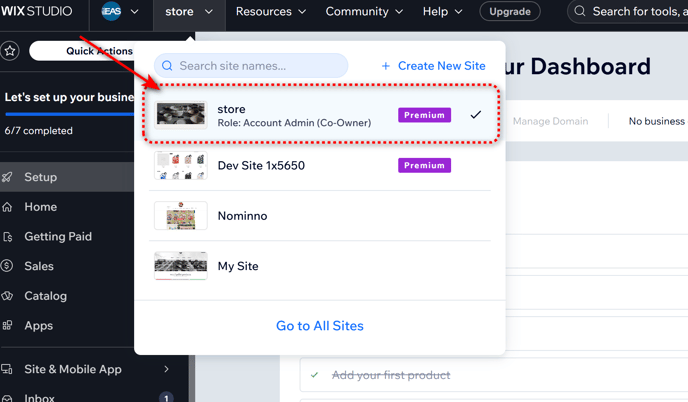
Task: Click the star favorites icon
Action: [x=10, y=51]
